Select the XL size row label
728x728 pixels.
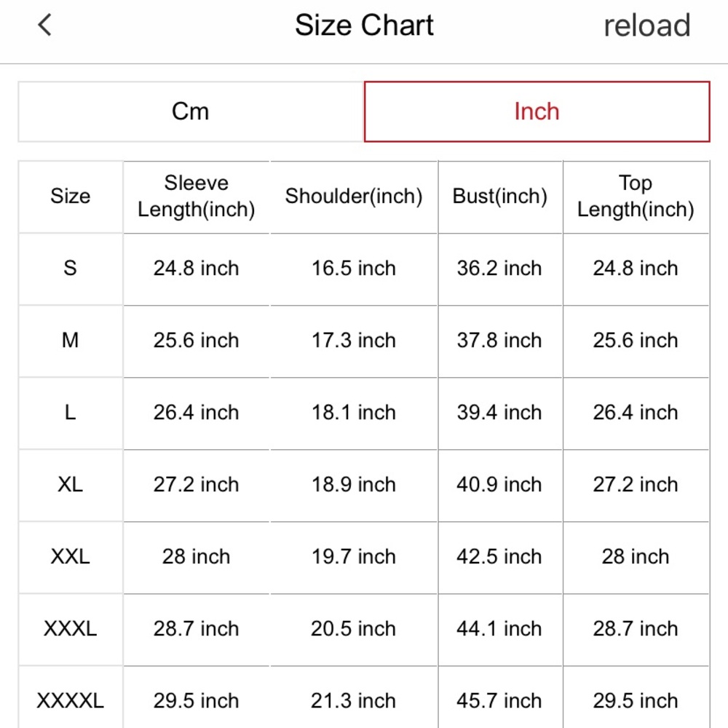(71, 485)
